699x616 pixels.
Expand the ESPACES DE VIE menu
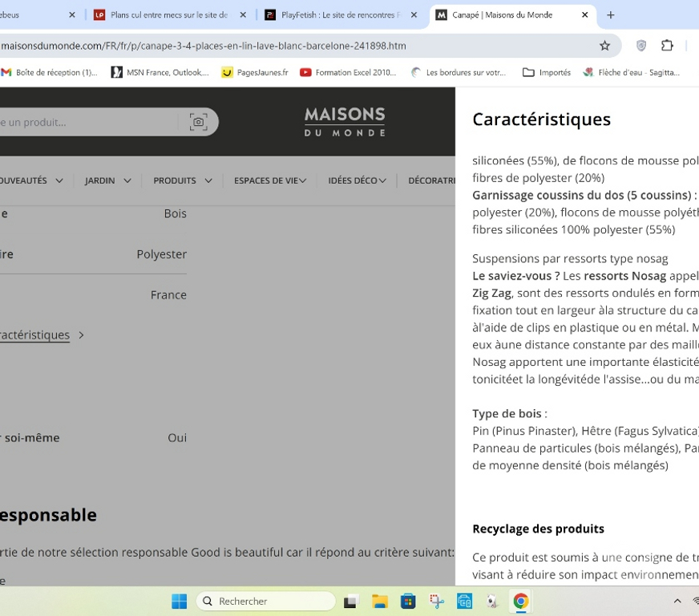point(270,180)
